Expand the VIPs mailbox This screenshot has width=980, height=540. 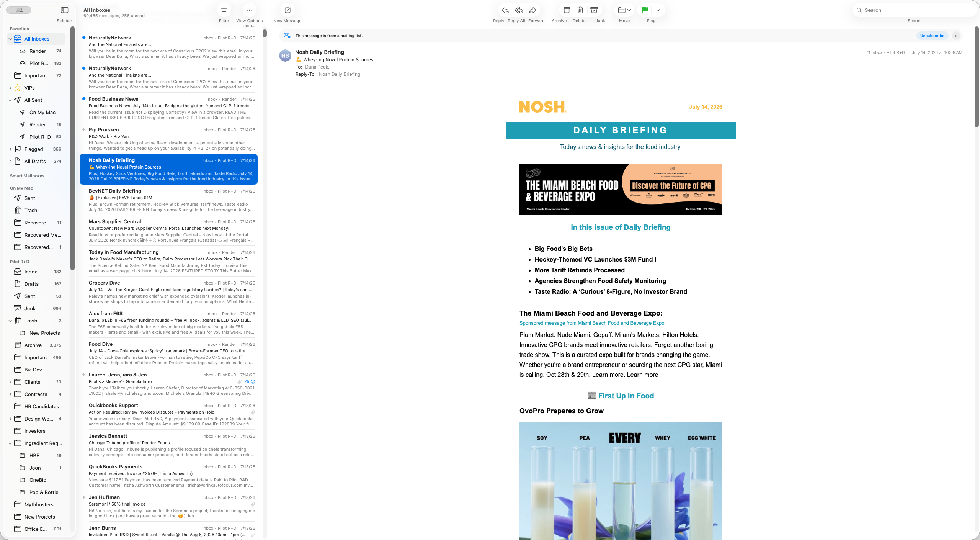click(x=10, y=88)
